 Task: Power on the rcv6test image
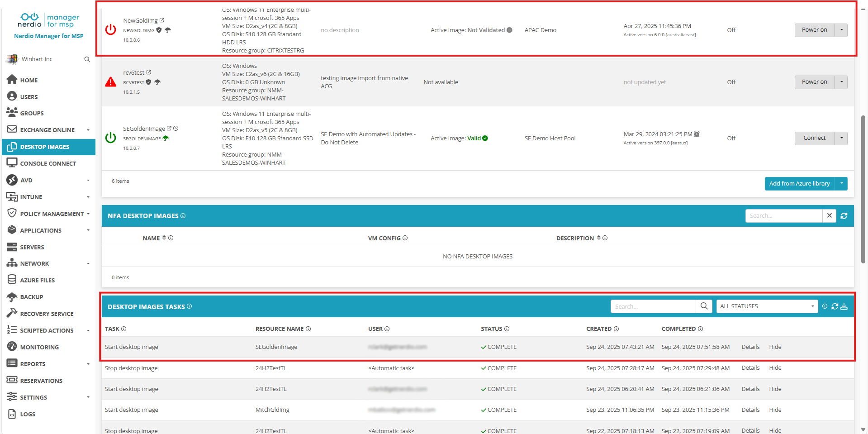814,82
